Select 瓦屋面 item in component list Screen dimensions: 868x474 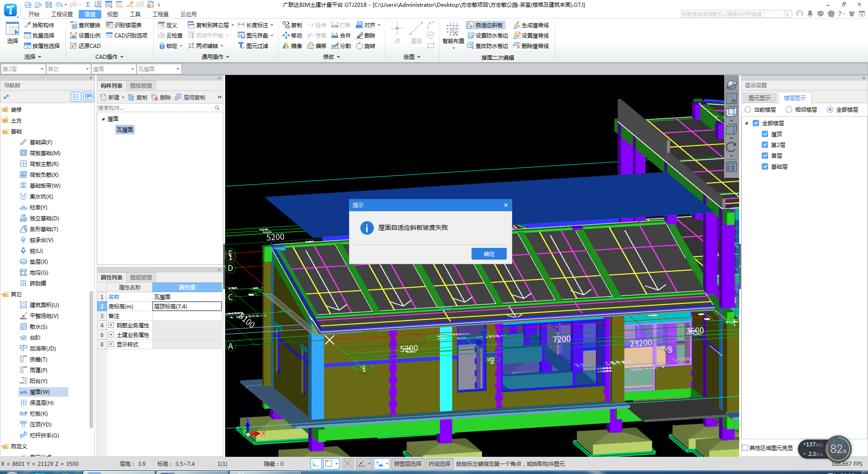click(125, 130)
